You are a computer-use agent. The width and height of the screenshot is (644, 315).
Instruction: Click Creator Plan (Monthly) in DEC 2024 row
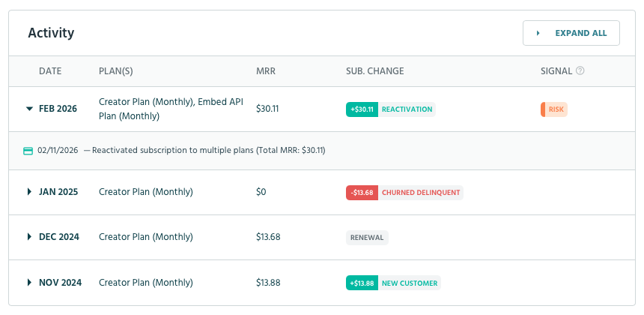(146, 237)
